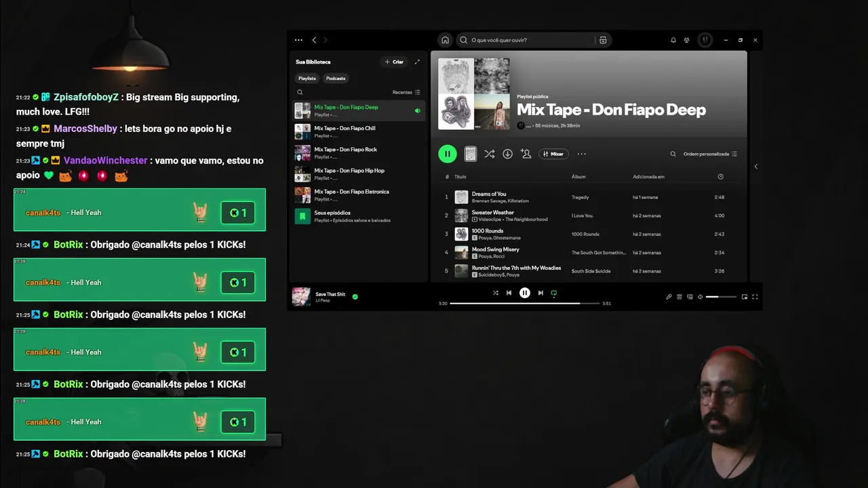The width and height of the screenshot is (868, 488).
Task: Seek on the song progress bar
Action: coord(525,303)
